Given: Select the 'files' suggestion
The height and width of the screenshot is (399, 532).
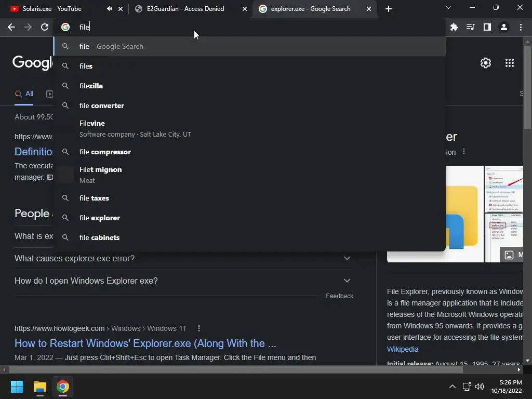Looking at the screenshot, I should (250, 66).
